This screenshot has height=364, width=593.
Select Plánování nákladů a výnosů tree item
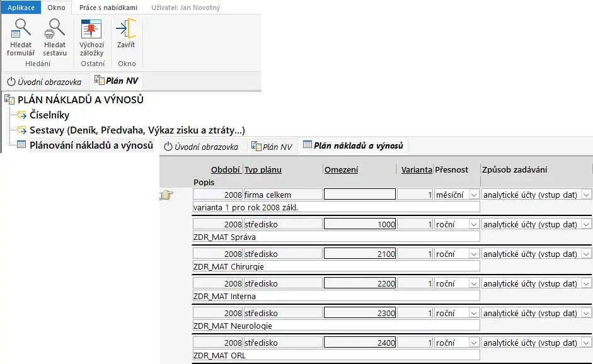(x=91, y=145)
